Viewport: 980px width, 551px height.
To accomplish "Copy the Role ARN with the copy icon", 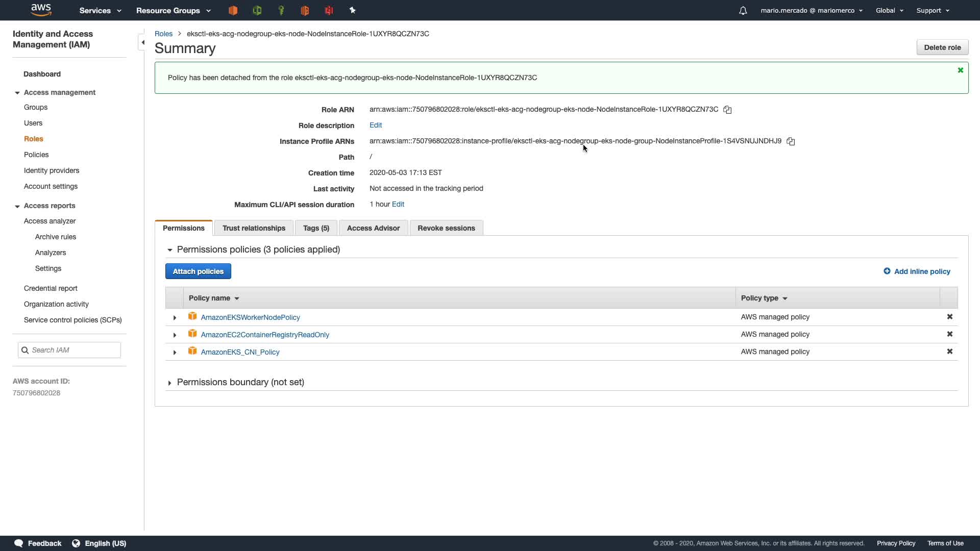I will [x=727, y=110].
